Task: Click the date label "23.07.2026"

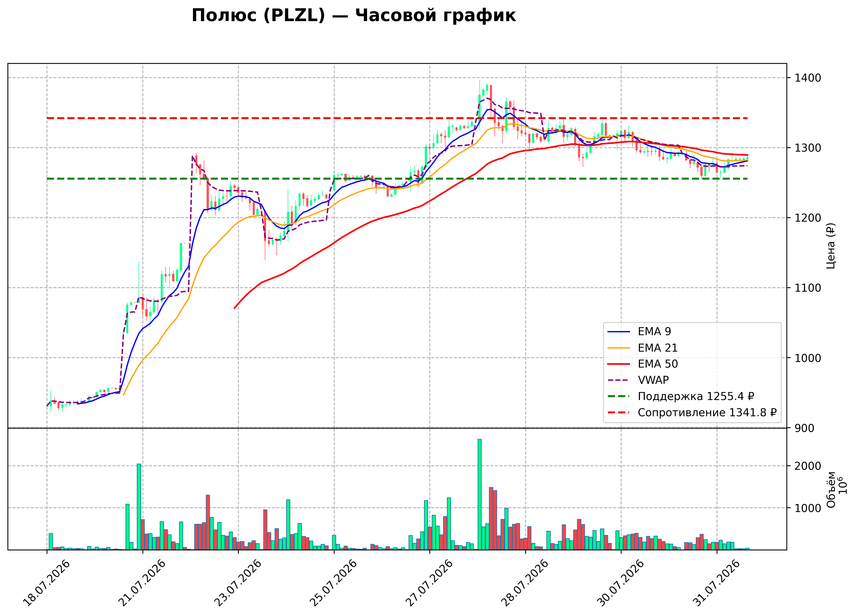Action: [238, 583]
